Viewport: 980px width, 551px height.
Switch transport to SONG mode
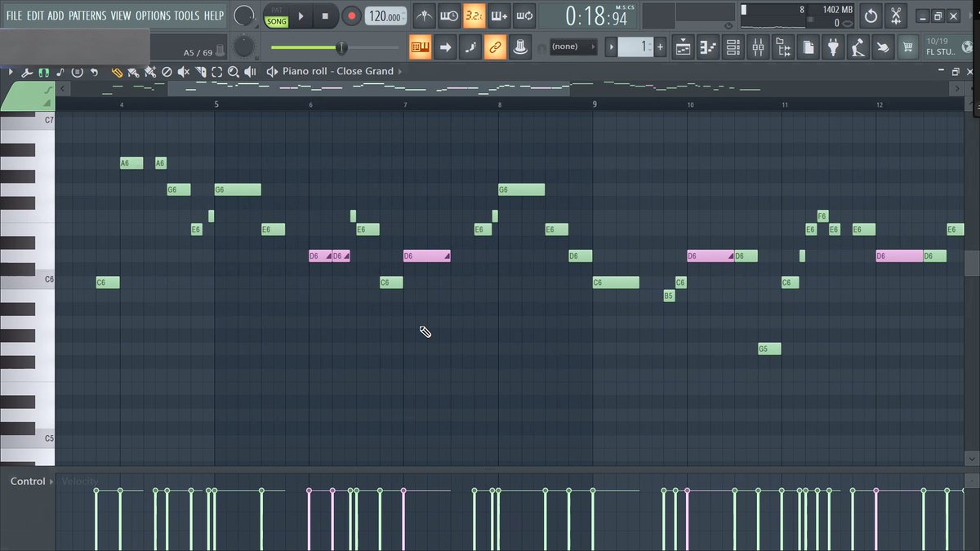(277, 21)
